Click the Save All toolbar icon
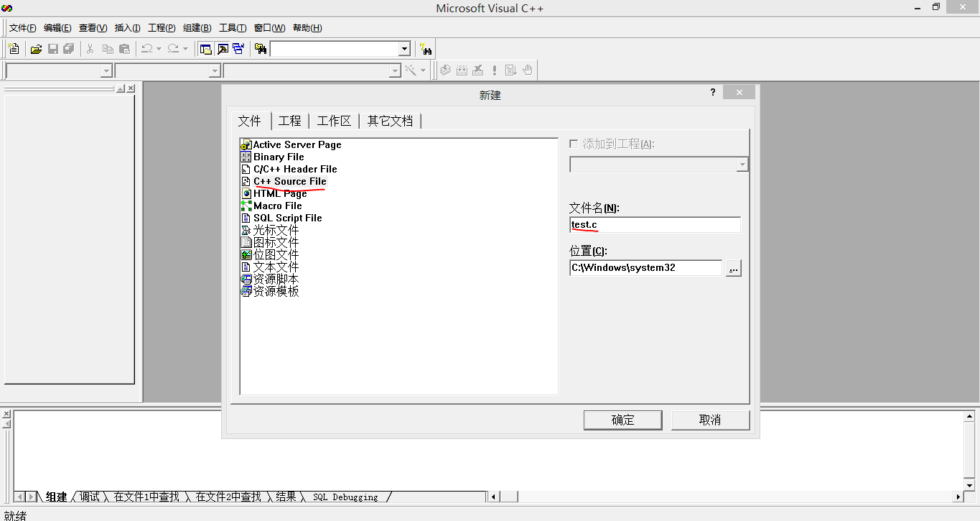This screenshot has height=521, width=980. 68,49
